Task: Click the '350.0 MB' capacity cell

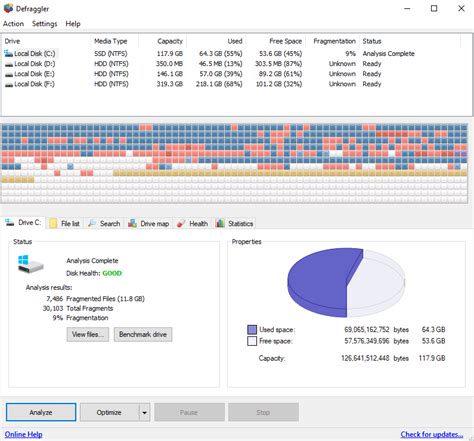Action: [x=169, y=64]
